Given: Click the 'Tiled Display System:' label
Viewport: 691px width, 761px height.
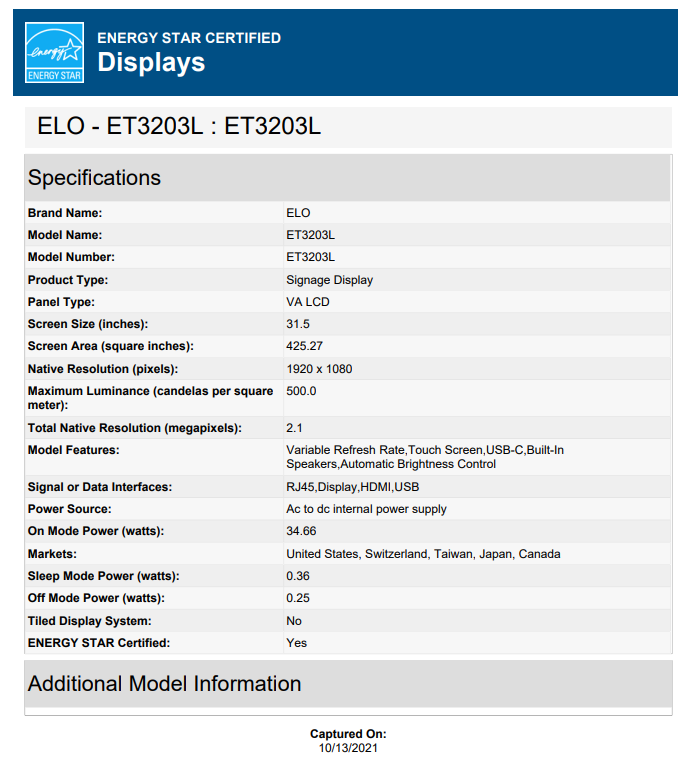Looking at the screenshot, I should [89, 621].
